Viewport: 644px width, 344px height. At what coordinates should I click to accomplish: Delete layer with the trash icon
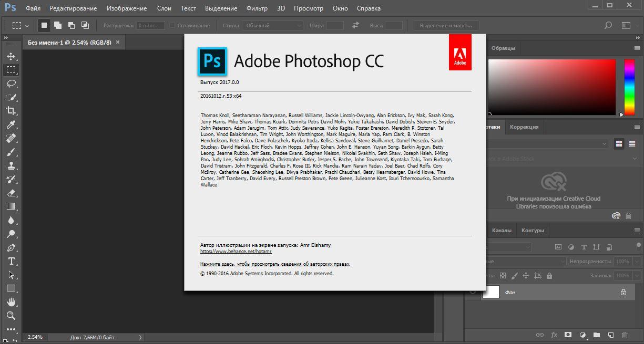click(625, 335)
